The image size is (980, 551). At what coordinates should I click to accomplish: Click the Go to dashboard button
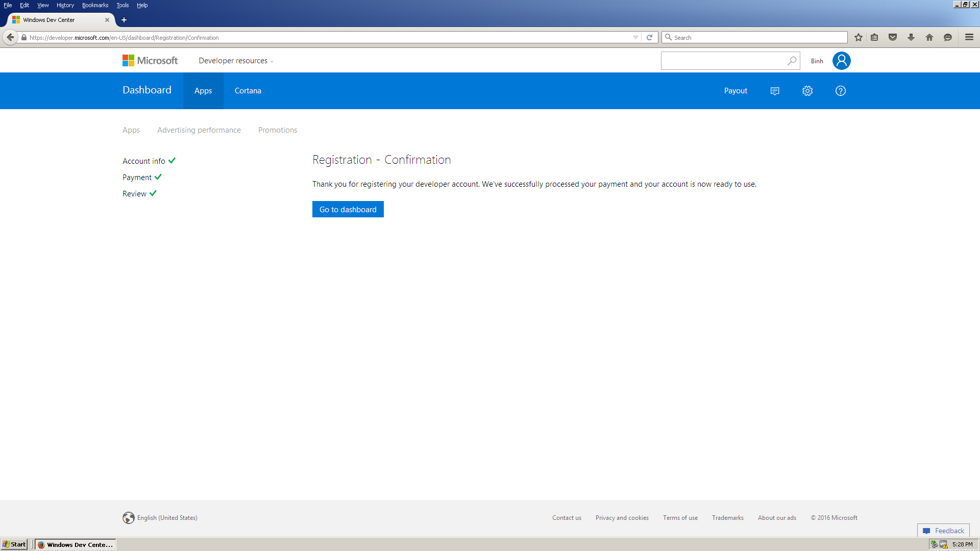(x=348, y=209)
